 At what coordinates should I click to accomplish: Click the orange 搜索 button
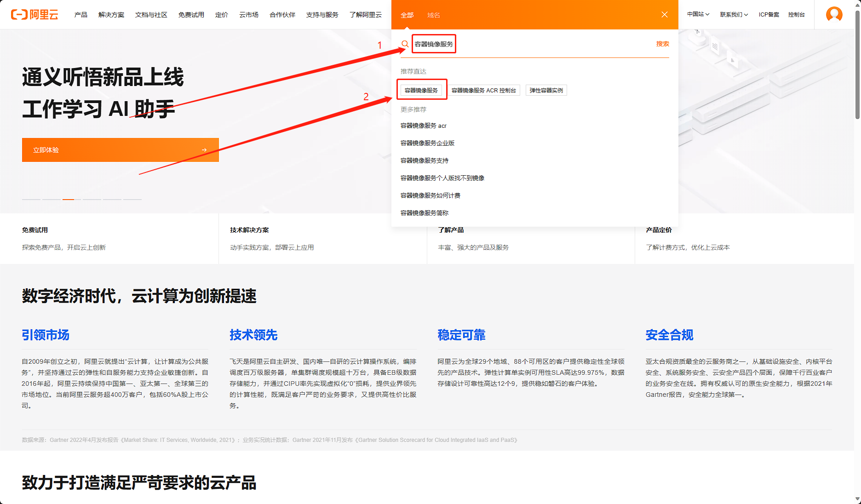tap(663, 44)
